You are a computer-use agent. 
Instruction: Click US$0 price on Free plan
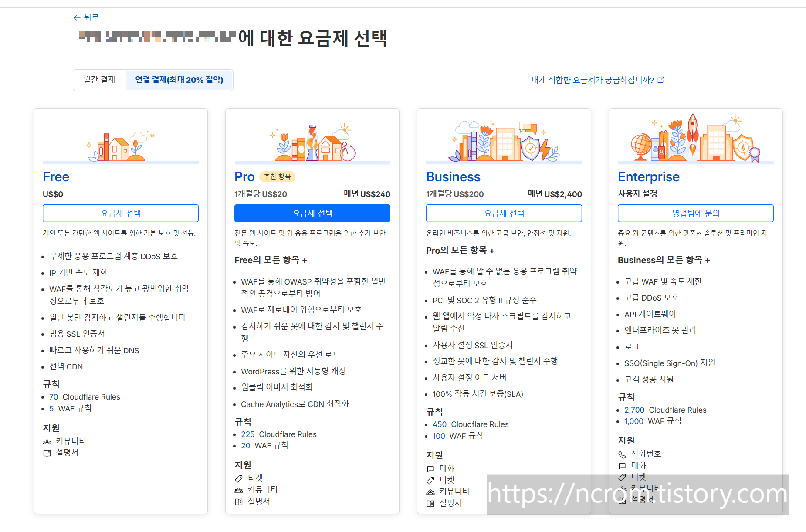(53, 194)
